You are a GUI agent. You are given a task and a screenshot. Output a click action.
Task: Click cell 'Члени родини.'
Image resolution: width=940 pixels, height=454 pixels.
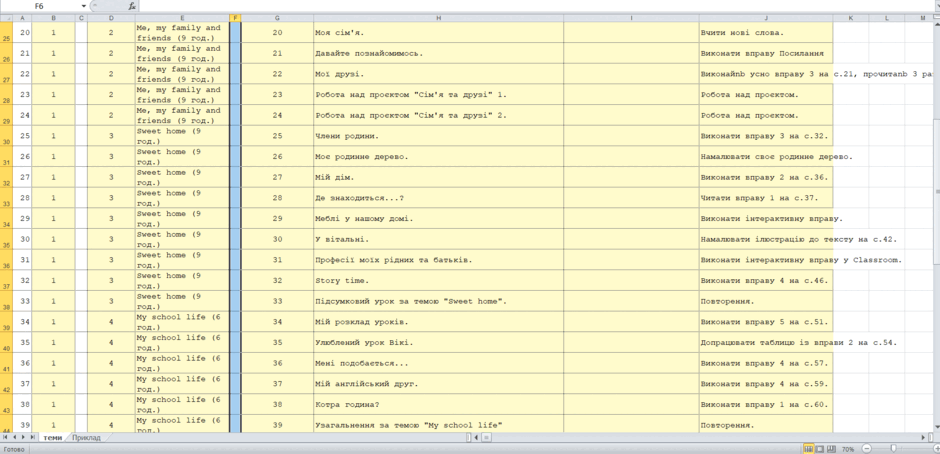[438, 136]
